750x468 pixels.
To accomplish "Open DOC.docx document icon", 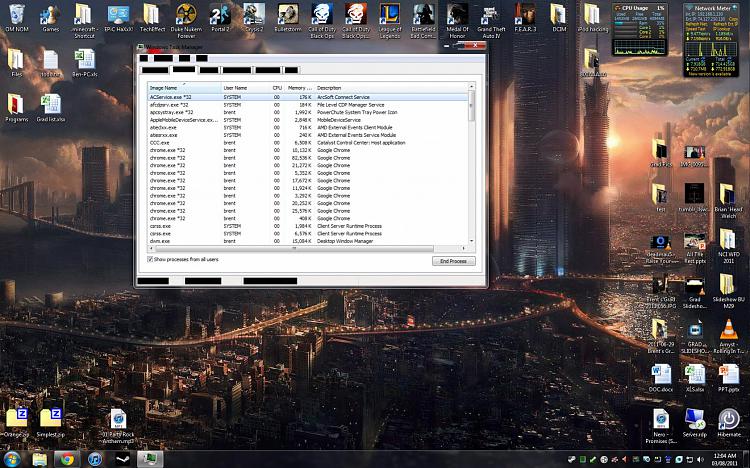I will (661, 378).
